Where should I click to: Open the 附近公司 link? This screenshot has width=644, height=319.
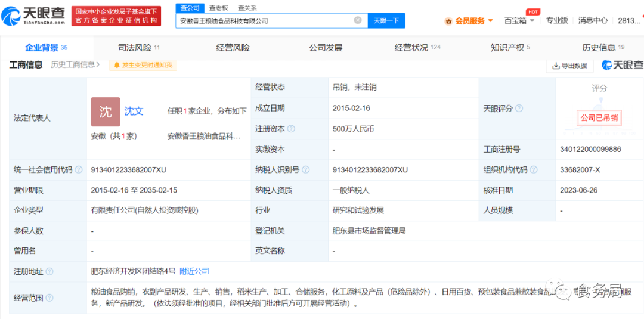194,271
